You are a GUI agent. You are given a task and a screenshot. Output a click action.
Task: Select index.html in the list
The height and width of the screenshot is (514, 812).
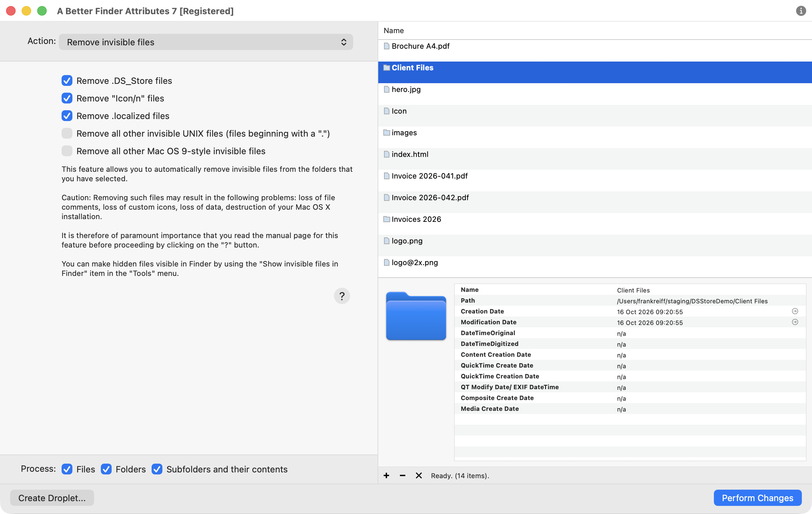coord(595,159)
